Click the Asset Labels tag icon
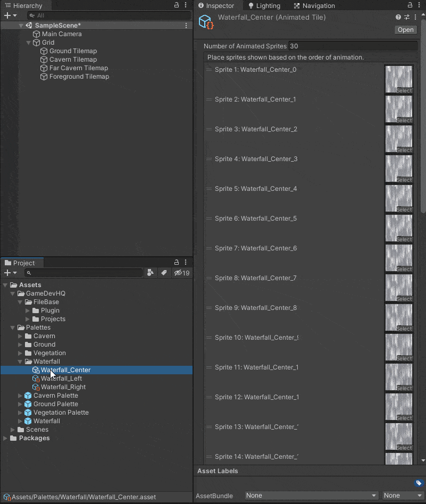 (419, 483)
